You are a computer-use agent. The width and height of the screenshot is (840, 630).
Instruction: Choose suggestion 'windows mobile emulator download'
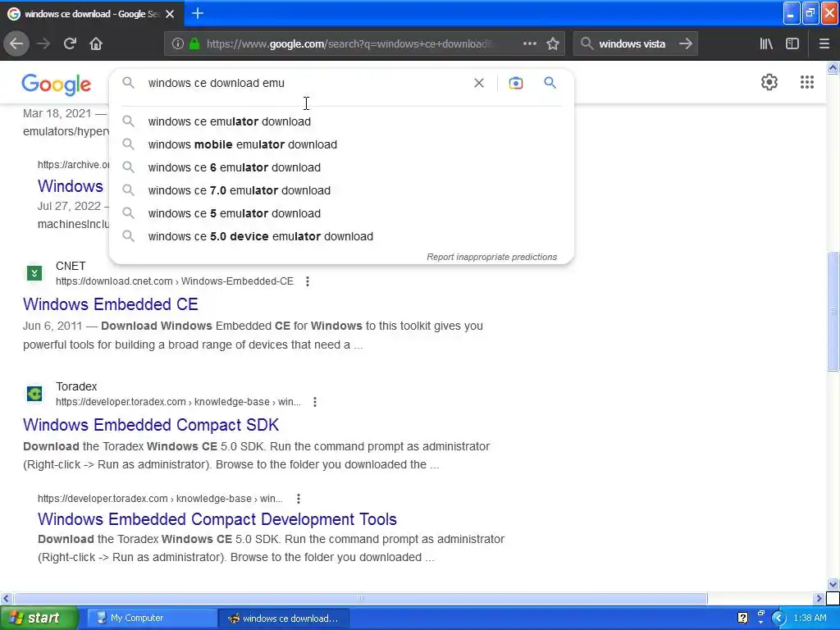(x=341, y=144)
